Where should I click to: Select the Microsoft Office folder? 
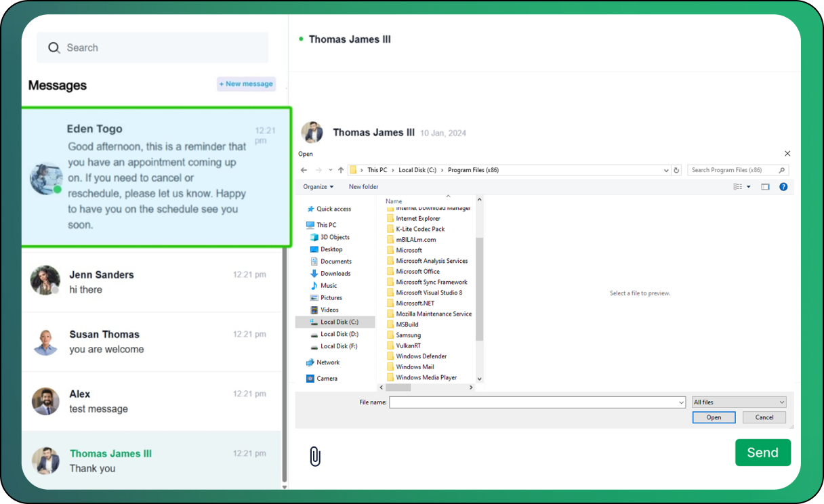point(417,272)
